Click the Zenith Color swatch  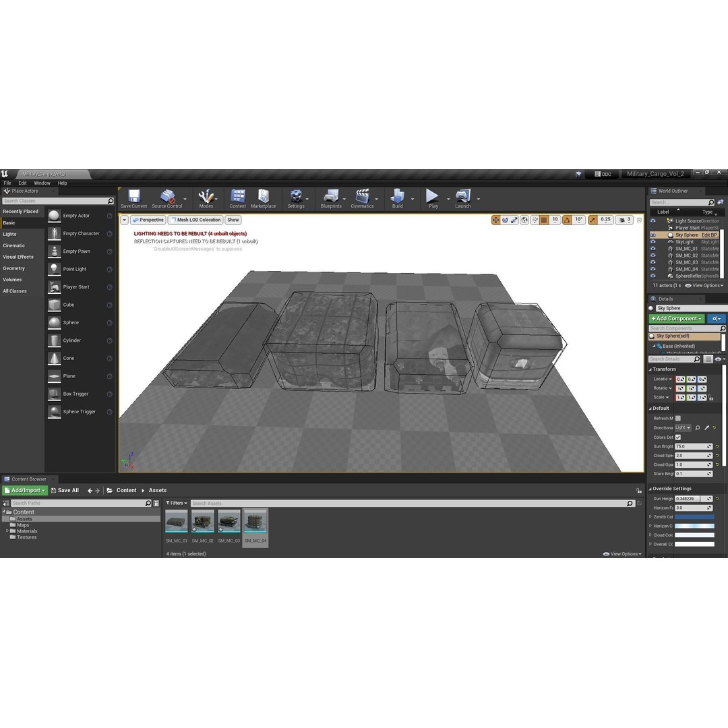[x=694, y=517]
